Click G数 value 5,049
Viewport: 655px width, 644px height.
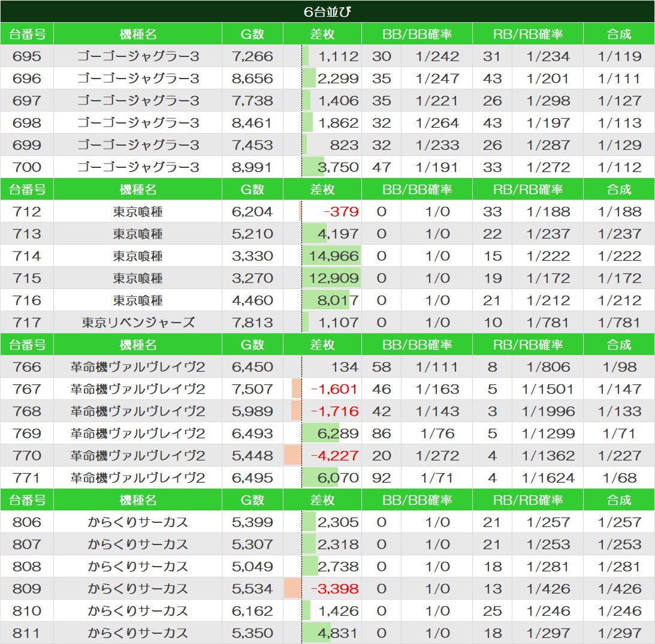[x=252, y=566]
